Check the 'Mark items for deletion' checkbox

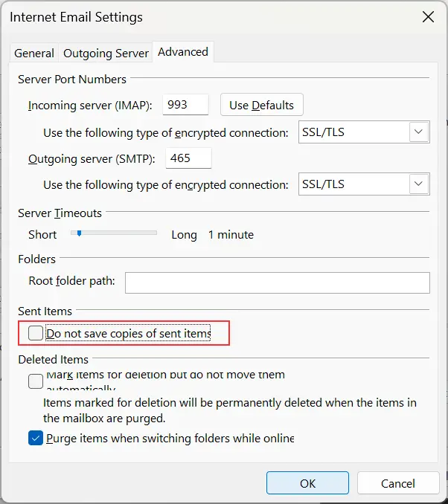pos(36,381)
